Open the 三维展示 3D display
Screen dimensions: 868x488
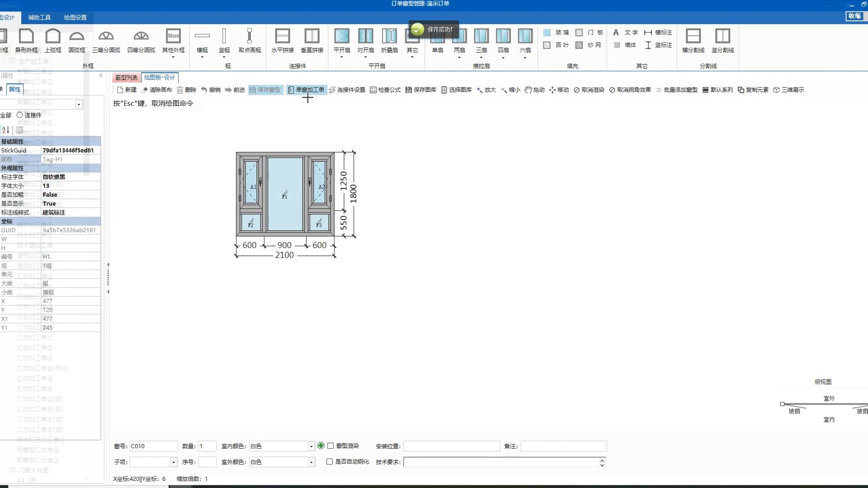point(790,89)
